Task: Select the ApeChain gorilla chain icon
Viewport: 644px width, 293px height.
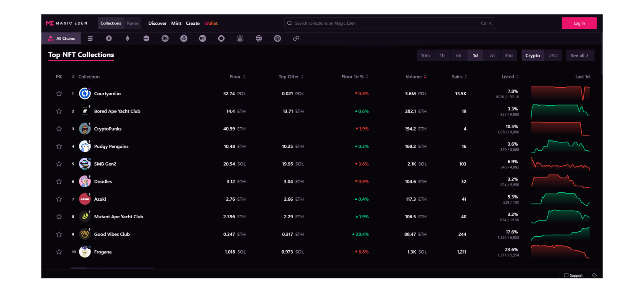Action: click(x=165, y=39)
